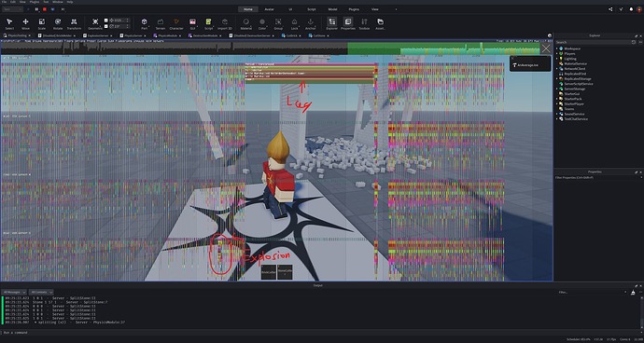Open the PhysicsModule script tab
Image resolution: width=644 pixels, height=343 pixels.
(167, 35)
